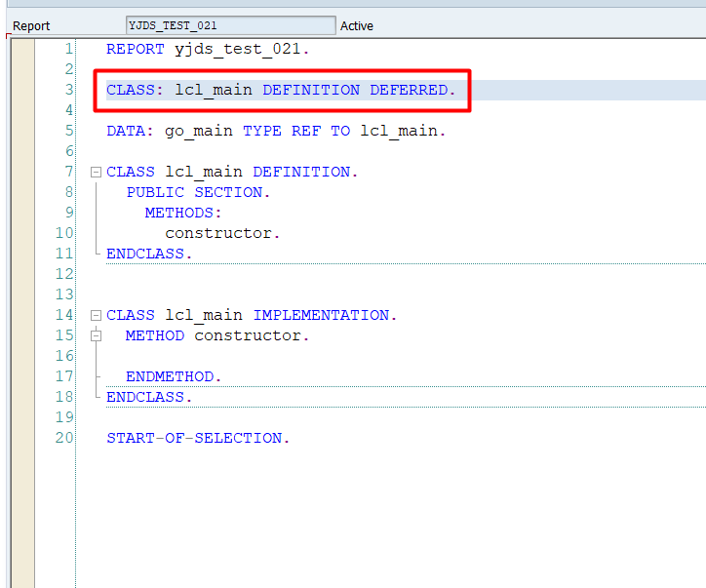The height and width of the screenshot is (588, 706).
Task: Click the first ENDCLASS on line 11
Action: (x=149, y=254)
